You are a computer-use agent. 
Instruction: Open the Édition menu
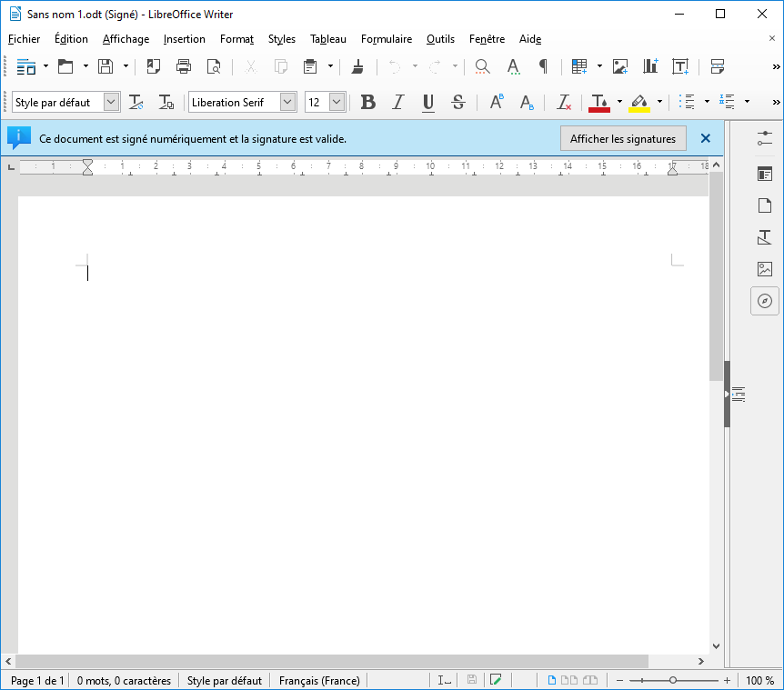71,39
